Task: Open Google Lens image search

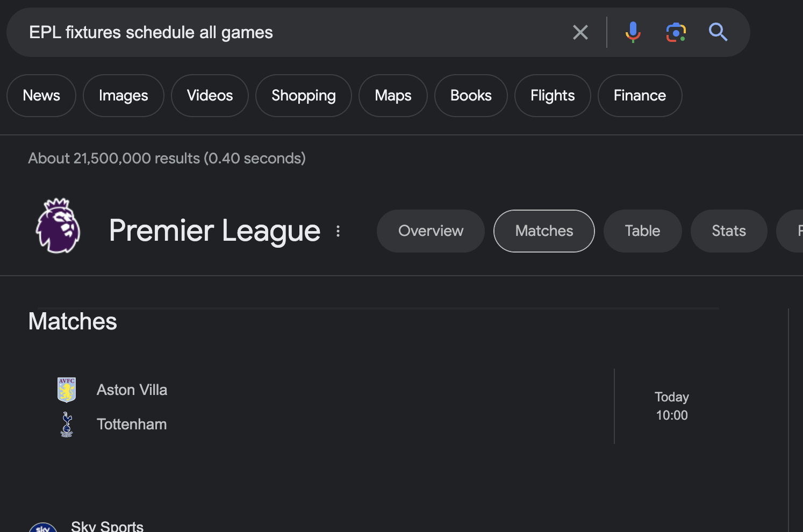Action: click(x=676, y=32)
